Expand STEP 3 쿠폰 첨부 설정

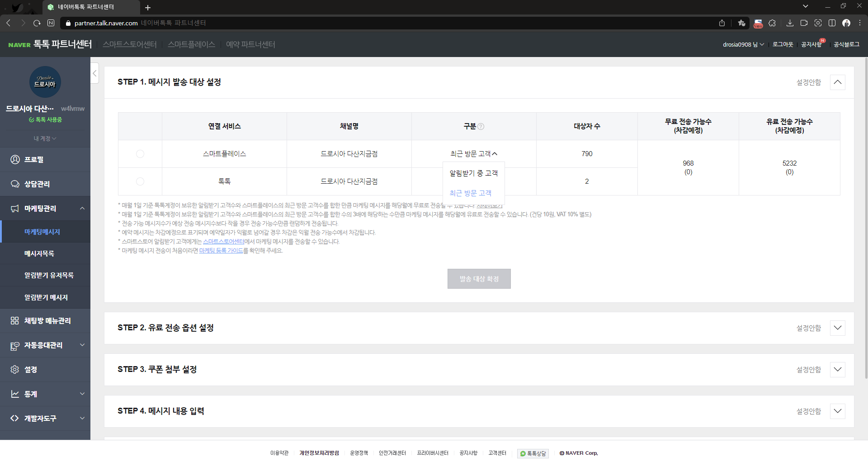[837, 370]
